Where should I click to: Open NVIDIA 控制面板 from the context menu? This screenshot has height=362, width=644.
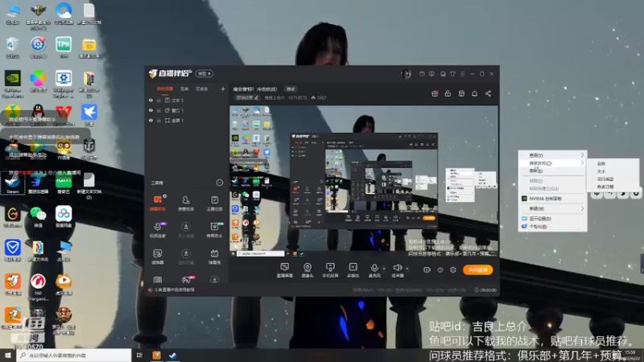[x=552, y=199]
